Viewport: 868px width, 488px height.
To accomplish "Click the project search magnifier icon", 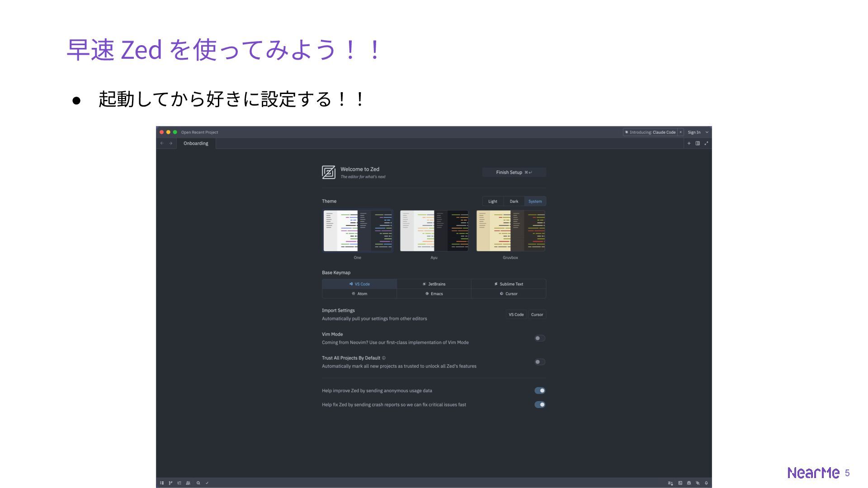I will click(198, 483).
